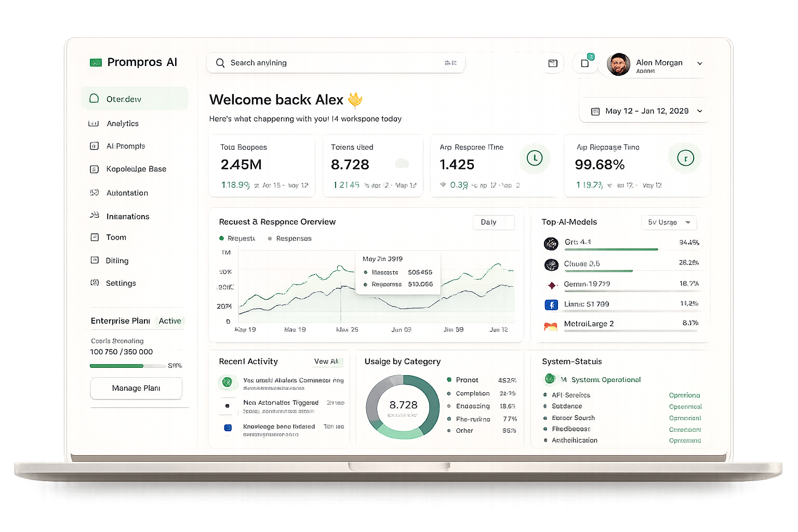
Task: Click the blue icon beside Knowleage activity
Action: click(x=228, y=428)
